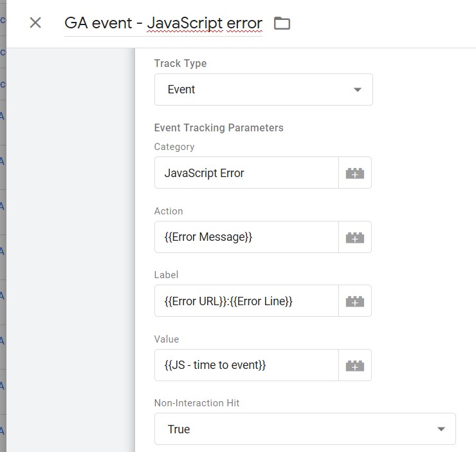Focus the Category field containing 'JavaScript Error'
The width and height of the screenshot is (476, 452).
(246, 173)
